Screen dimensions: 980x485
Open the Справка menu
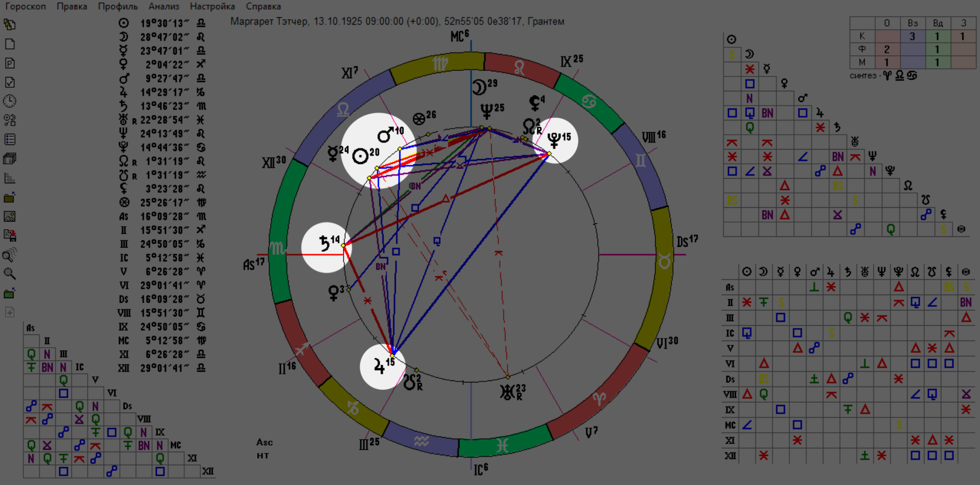[x=264, y=6]
